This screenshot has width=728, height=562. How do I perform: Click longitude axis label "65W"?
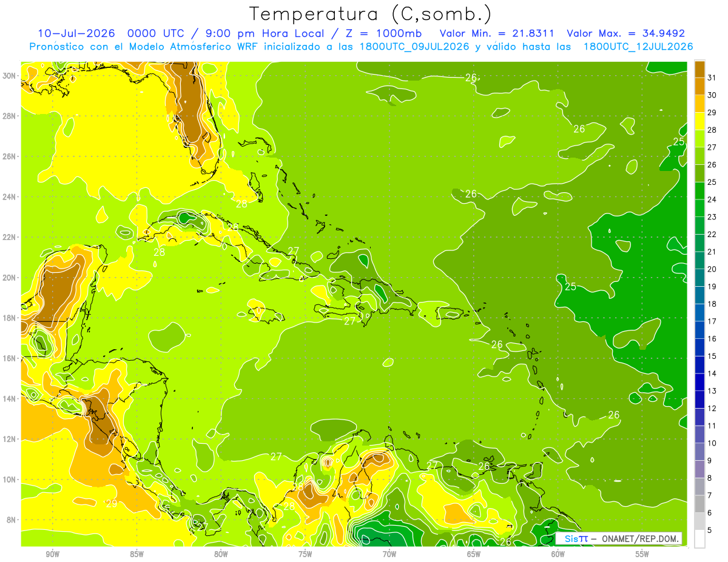(x=474, y=554)
